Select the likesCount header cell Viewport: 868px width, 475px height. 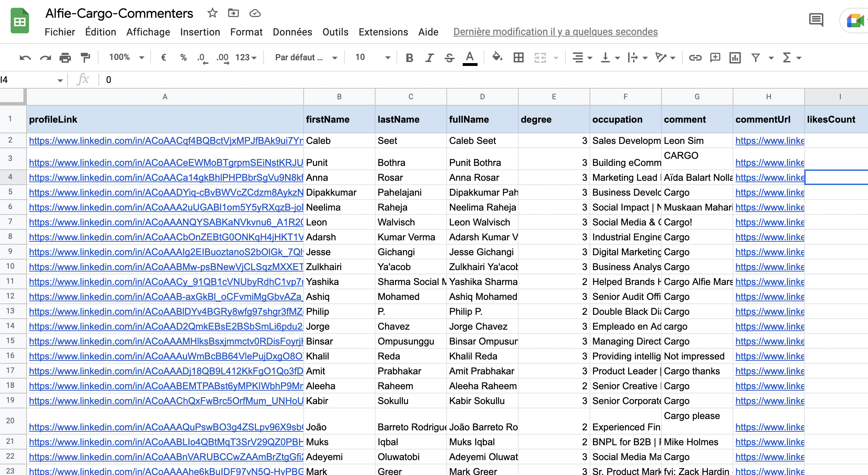tap(836, 119)
